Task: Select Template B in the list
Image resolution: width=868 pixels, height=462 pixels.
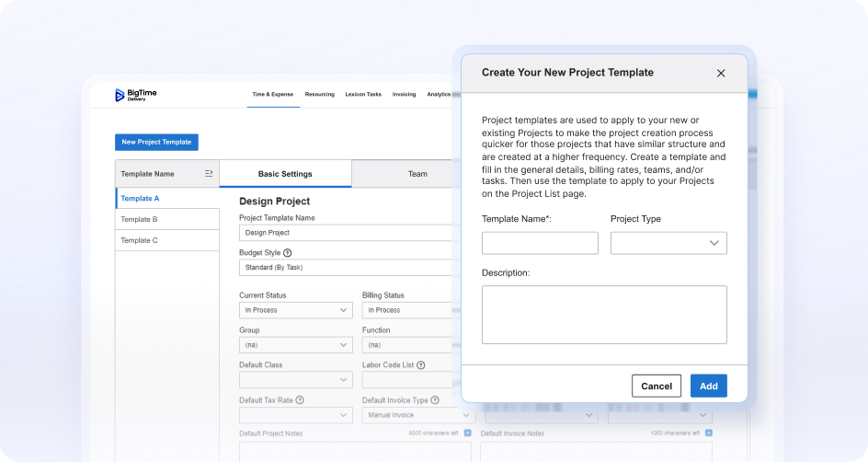Action: pos(167,219)
